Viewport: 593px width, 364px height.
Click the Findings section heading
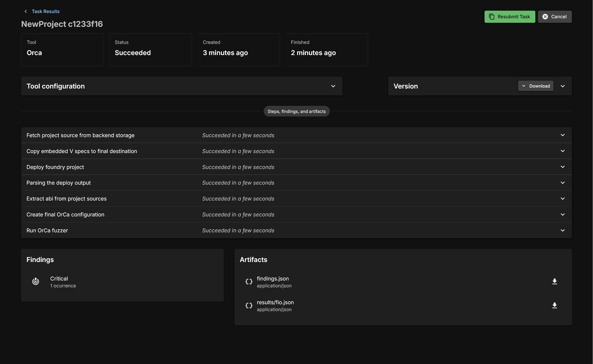click(x=40, y=260)
